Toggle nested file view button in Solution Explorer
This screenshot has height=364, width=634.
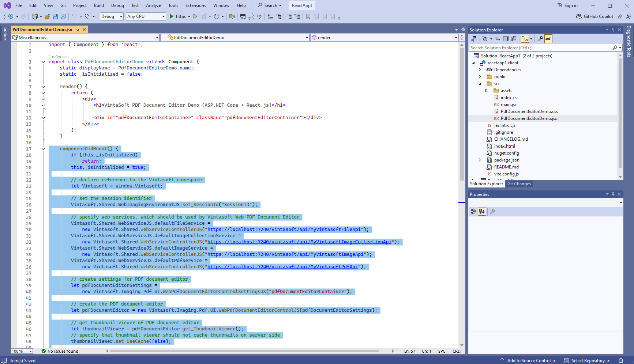(x=525, y=39)
